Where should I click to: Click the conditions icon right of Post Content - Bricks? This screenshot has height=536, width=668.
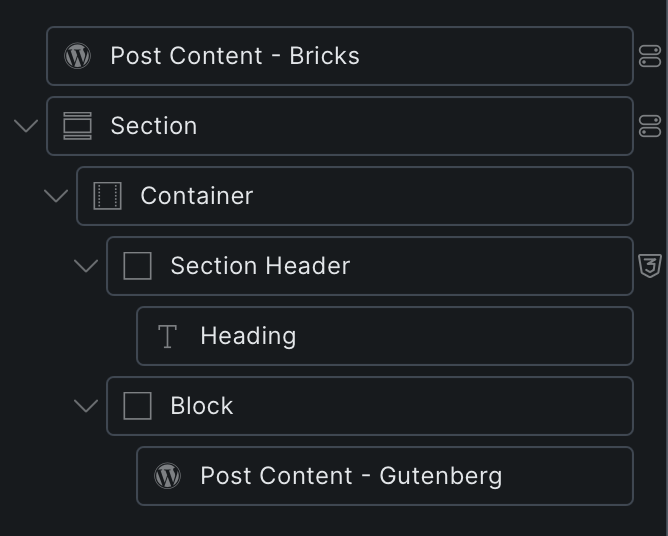(x=650, y=57)
